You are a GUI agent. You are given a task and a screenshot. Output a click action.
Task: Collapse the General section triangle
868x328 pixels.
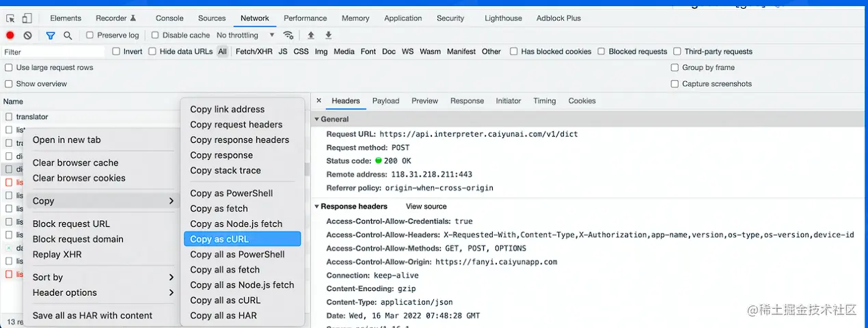317,120
